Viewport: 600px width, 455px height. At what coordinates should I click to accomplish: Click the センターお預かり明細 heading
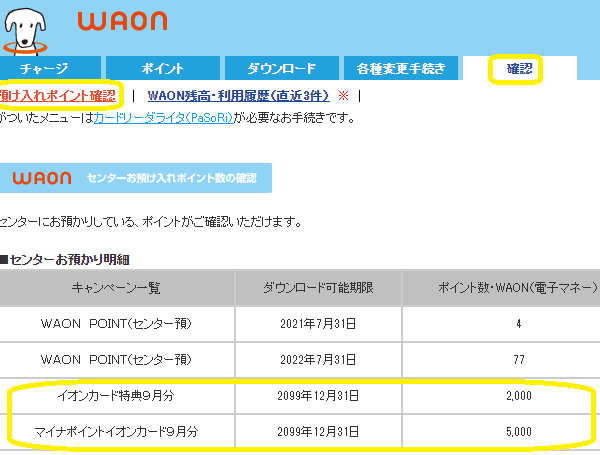65,260
